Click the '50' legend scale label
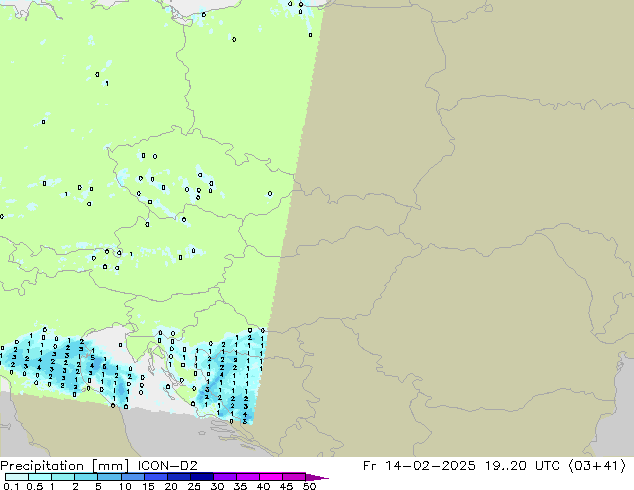 (x=309, y=486)
